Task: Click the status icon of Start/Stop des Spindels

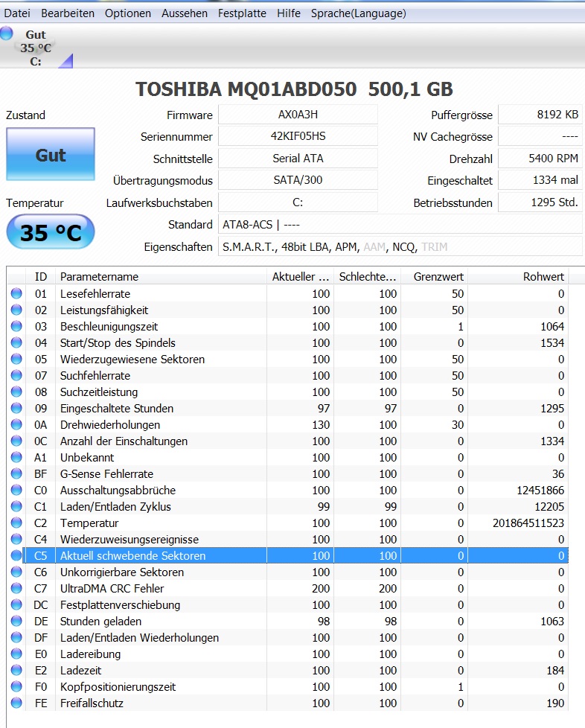Action: (16, 342)
